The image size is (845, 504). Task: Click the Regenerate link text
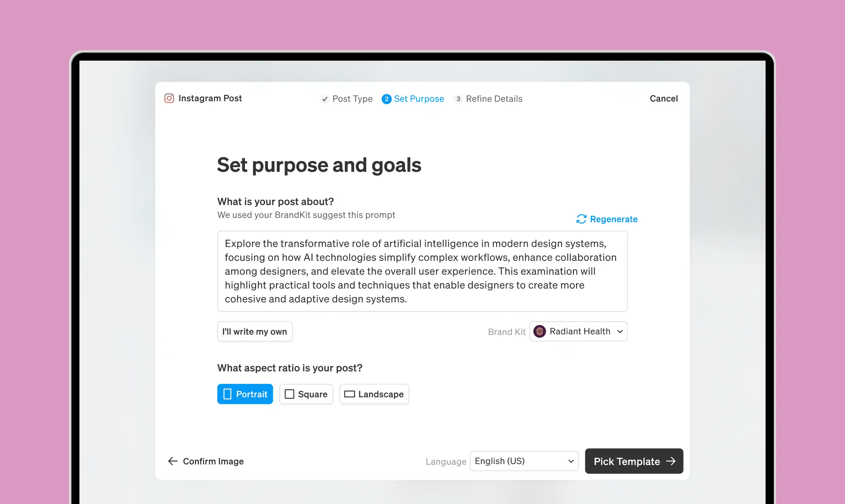click(614, 219)
